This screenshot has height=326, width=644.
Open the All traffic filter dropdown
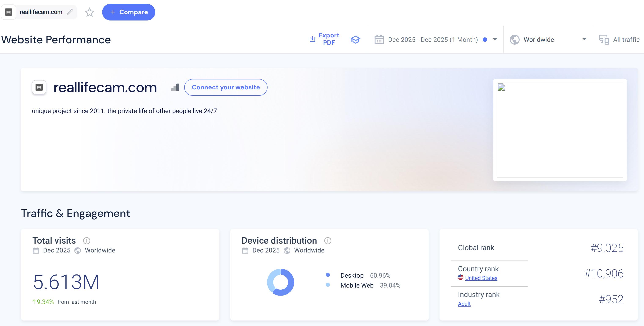[626, 40]
